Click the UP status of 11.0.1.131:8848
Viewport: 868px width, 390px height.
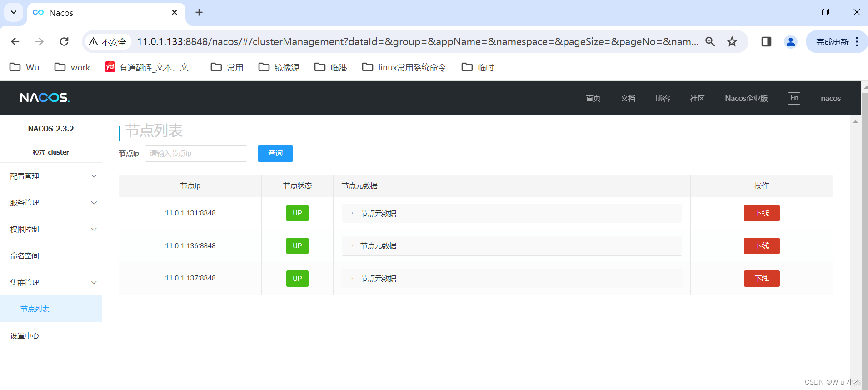pyautogui.click(x=297, y=213)
